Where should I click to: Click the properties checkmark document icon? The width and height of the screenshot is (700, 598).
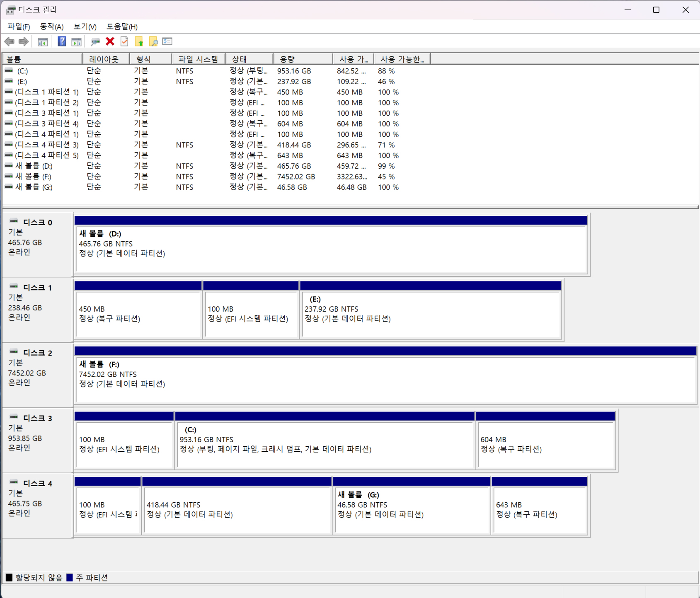[124, 41]
